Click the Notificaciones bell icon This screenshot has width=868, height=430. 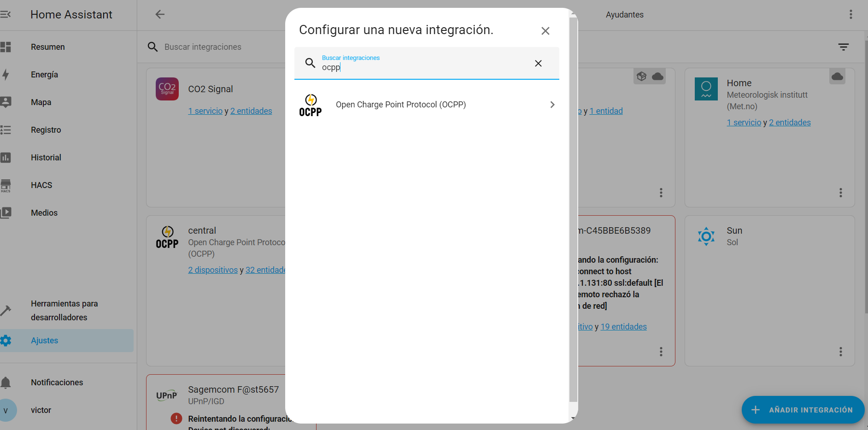point(6,383)
